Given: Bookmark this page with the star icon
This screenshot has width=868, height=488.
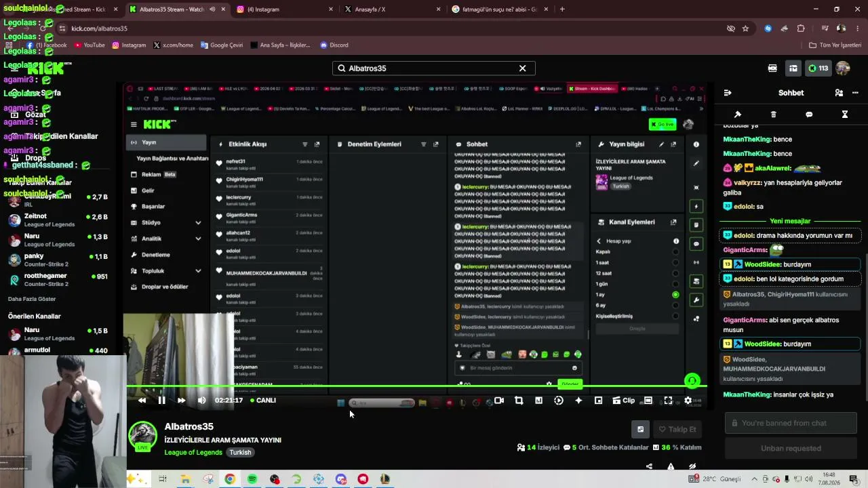Looking at the screenshot, I should (x=745, y=28).
